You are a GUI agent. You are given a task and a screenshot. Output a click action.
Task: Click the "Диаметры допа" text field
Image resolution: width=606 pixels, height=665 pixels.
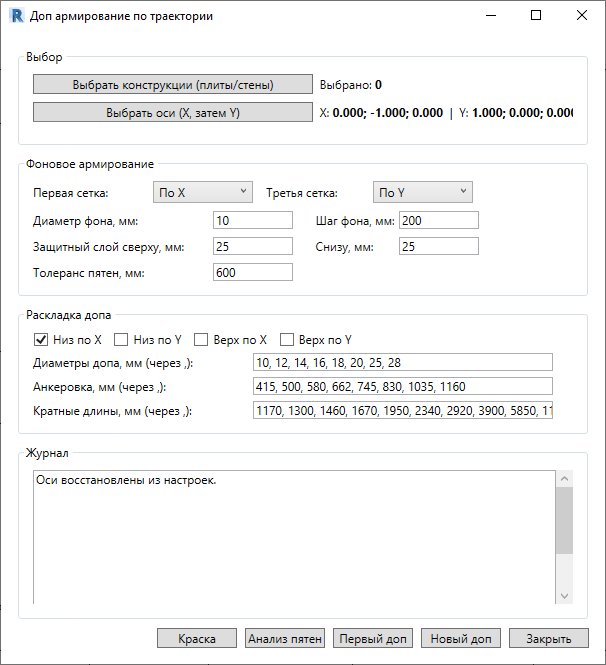[403, 362]
